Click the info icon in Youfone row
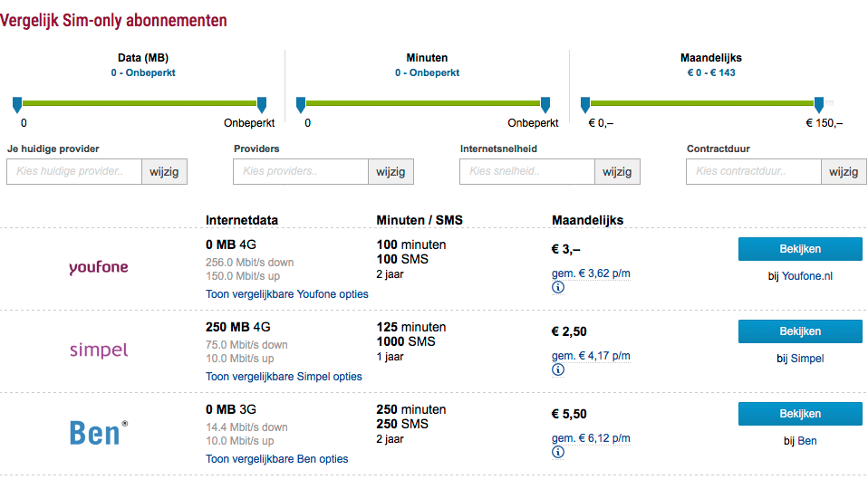Screen dimensions: 868x489 click(558, 288)
